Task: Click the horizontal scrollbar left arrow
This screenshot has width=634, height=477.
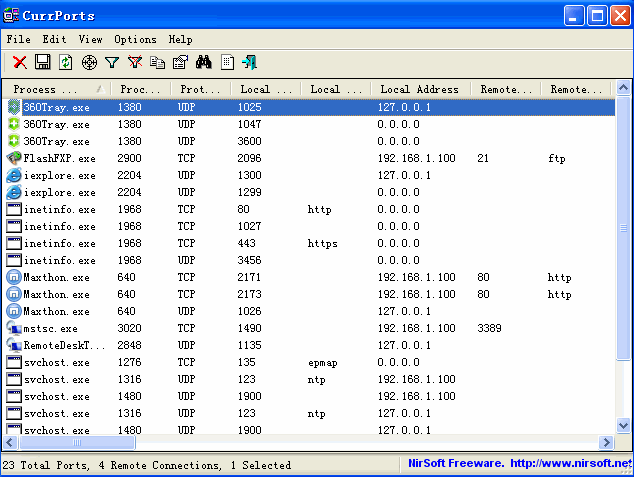Action: click(x=10, y=442)
